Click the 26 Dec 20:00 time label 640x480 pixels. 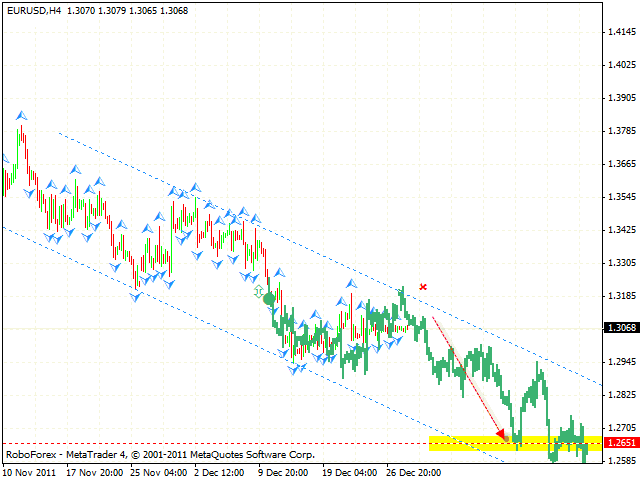click(x=415, y=470)
